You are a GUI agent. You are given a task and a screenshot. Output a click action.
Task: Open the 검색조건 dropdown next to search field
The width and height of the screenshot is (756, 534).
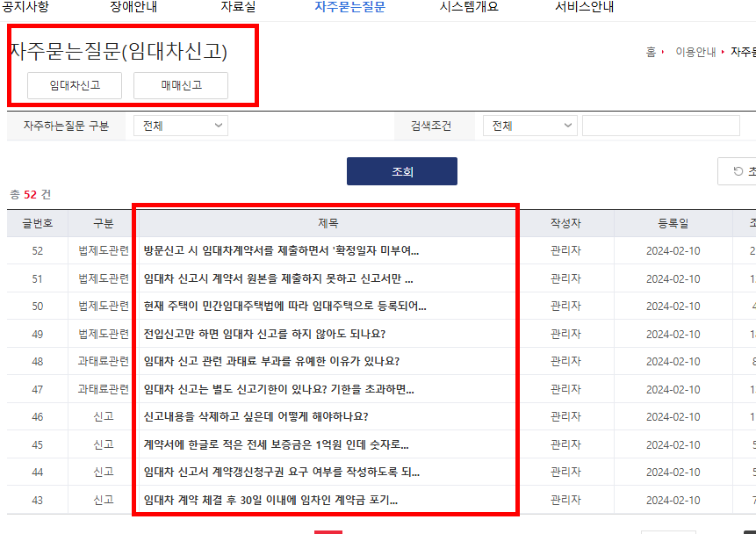[x=529, y=125]
